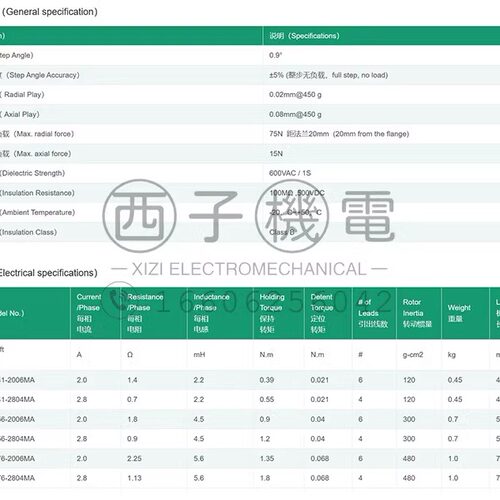Select holding torque value "1.2"
The height and width of the screenshot is (500, 500).
[265, 439]
